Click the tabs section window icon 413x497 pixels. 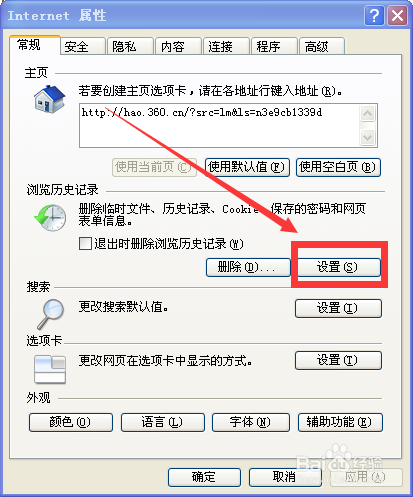point(50,369)
